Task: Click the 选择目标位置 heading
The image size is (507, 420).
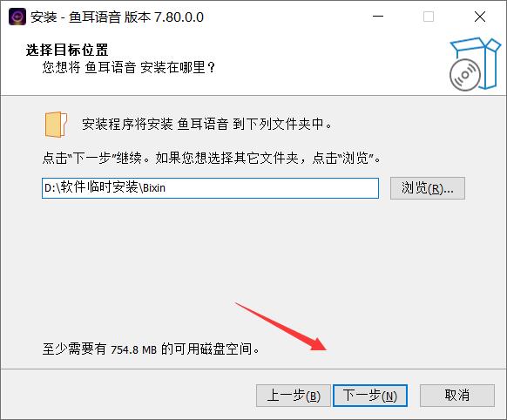Action: [67, 51]
